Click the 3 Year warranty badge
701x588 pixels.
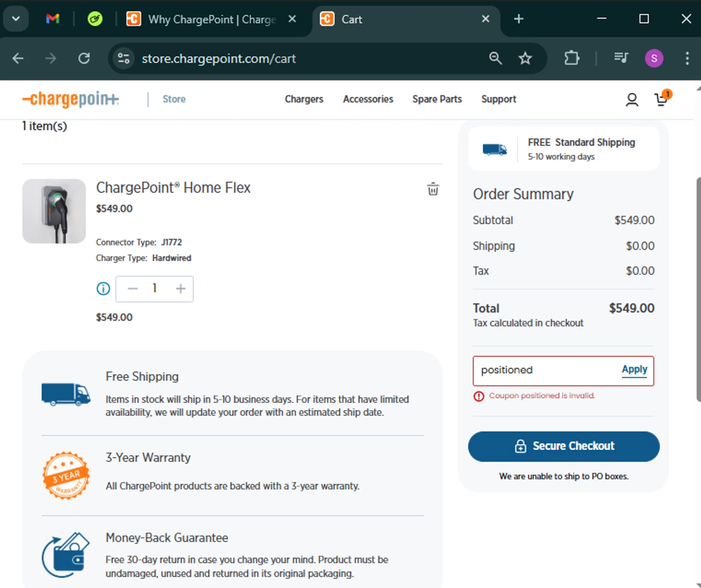click(66, 476)
